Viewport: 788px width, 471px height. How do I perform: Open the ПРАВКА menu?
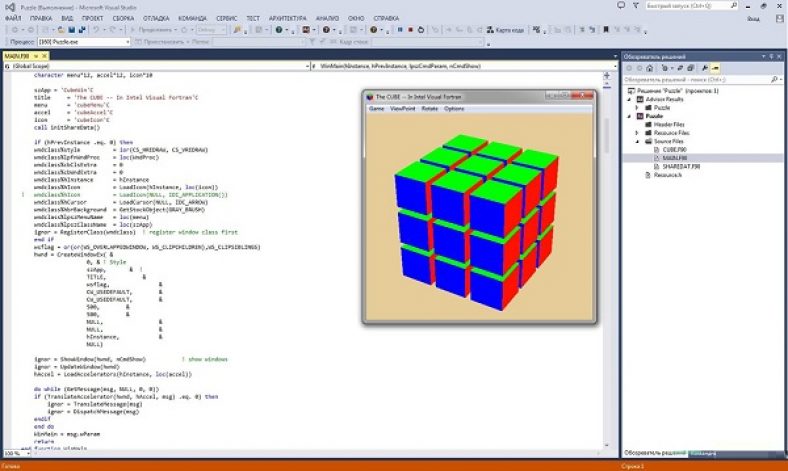41,18
